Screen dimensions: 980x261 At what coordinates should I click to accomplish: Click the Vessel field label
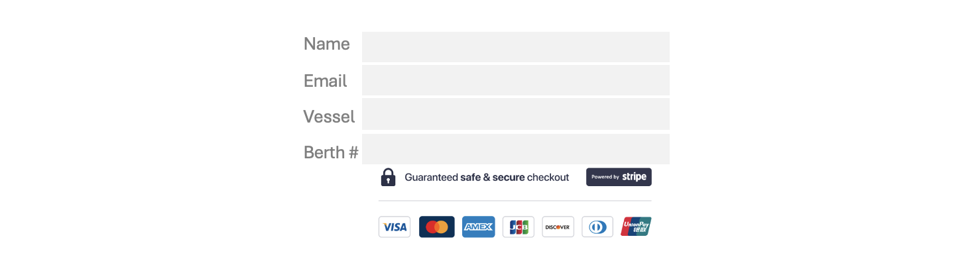pyautogui.click(x=330, y=117)
